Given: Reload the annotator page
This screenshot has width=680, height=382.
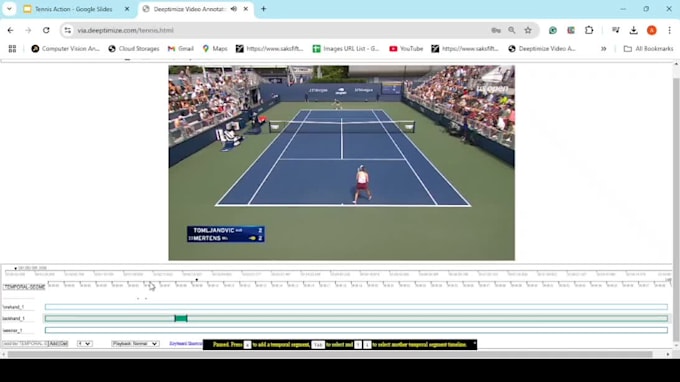Looking at the screenshot, I should (46, 30).
